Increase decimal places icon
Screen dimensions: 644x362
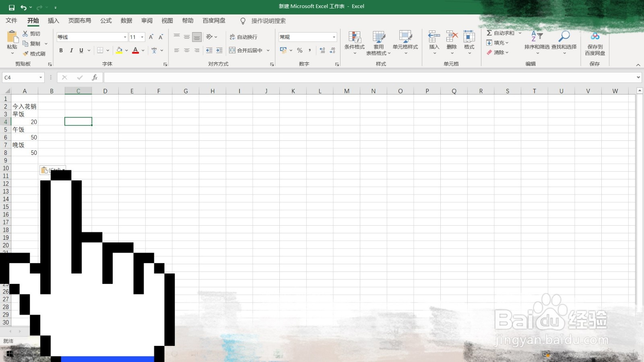(322, 50)
